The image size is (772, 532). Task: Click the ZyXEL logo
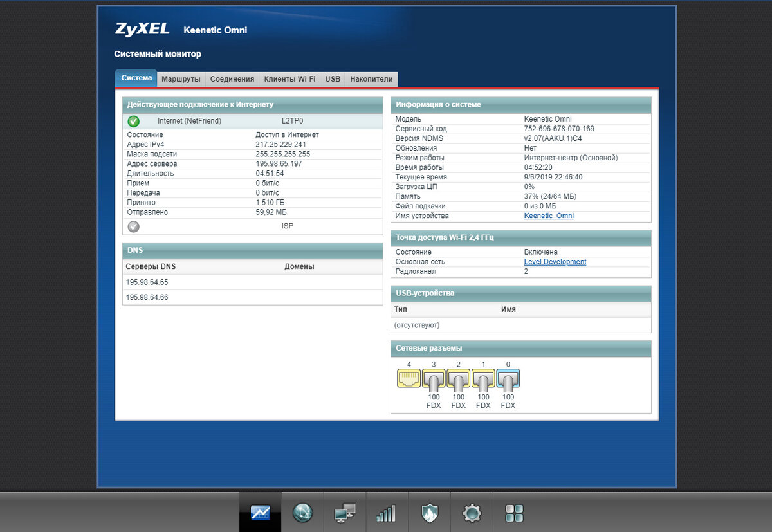142,29
